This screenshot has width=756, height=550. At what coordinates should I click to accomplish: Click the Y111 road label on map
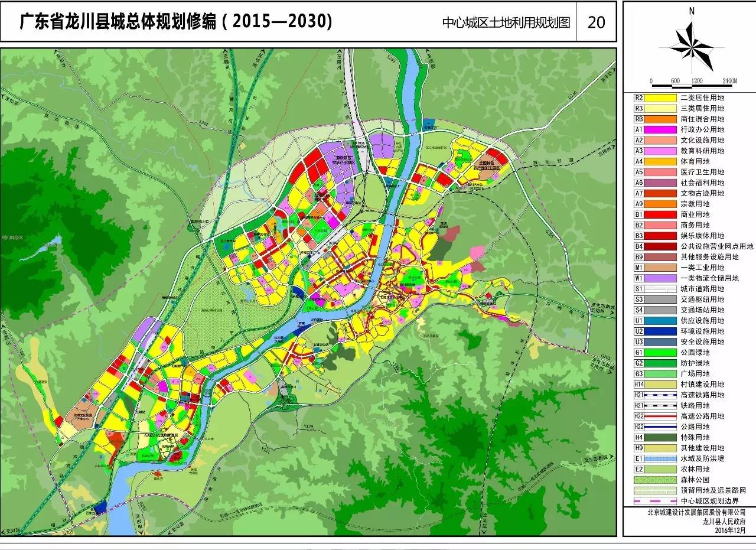coord(266,451)
